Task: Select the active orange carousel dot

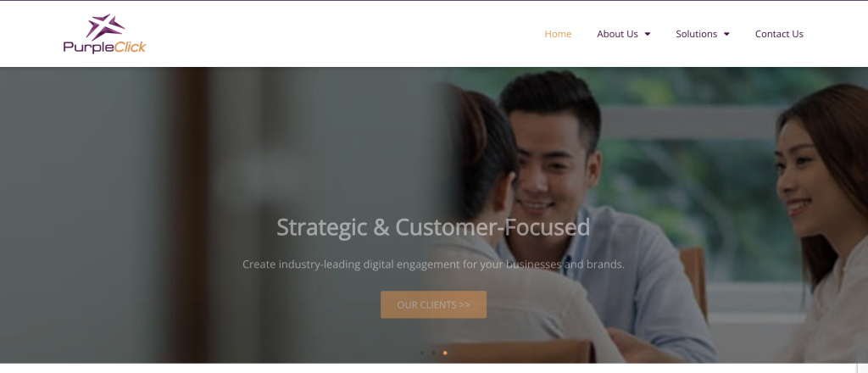Action: [445, 353]
